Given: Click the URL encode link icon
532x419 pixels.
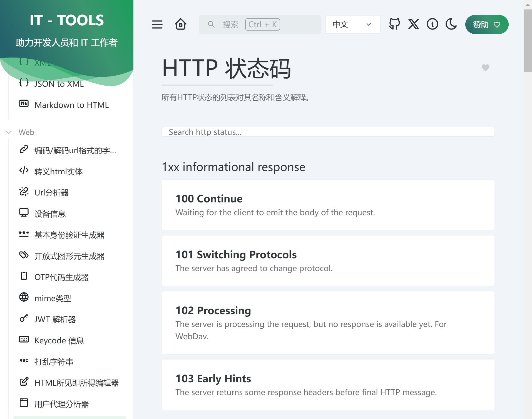Looking at the screenshot, I should coord(24,149).
